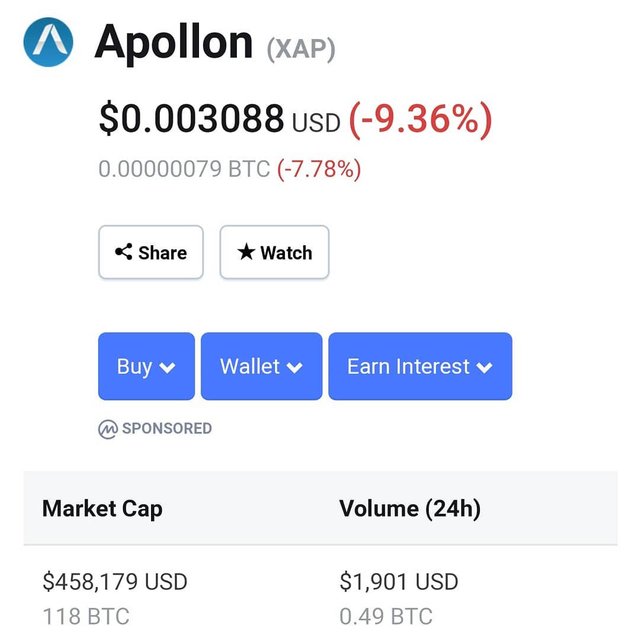Toggle Watch for Apollon
Image resolution: width=640 pixels, height=640 pixels.
tap(274, 252)
